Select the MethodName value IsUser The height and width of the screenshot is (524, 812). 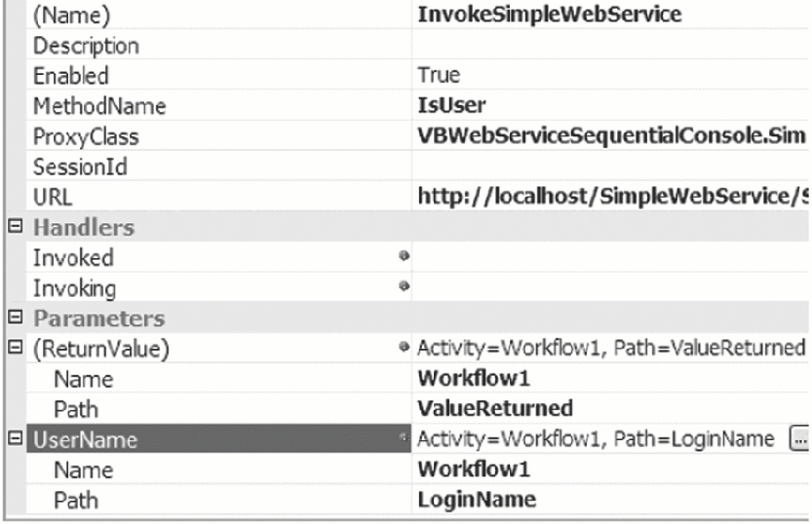(451, 105)
